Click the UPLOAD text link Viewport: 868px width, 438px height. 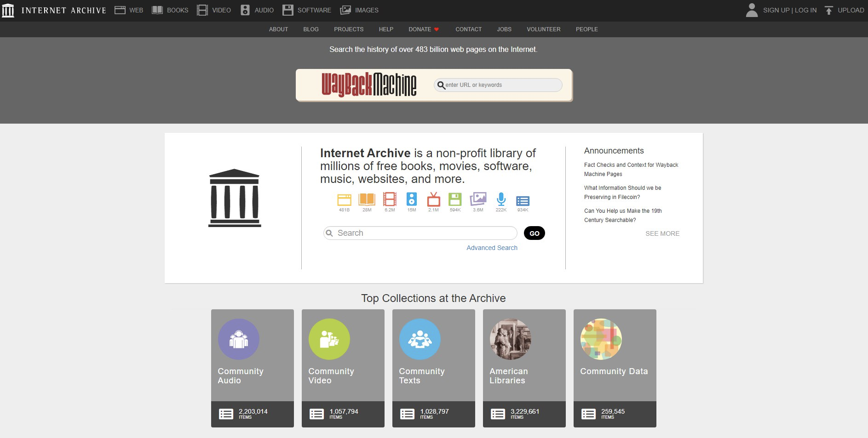[x=851, y=10]
